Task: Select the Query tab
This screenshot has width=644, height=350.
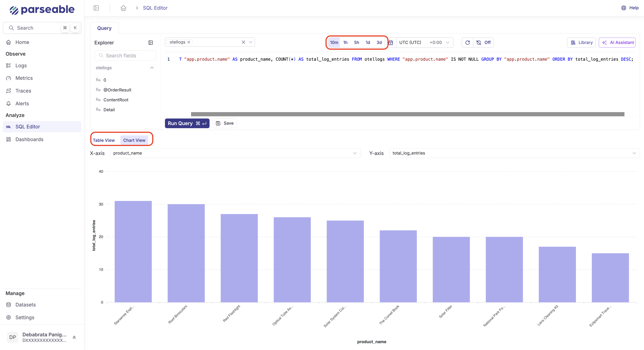Action: coord(104,28)
